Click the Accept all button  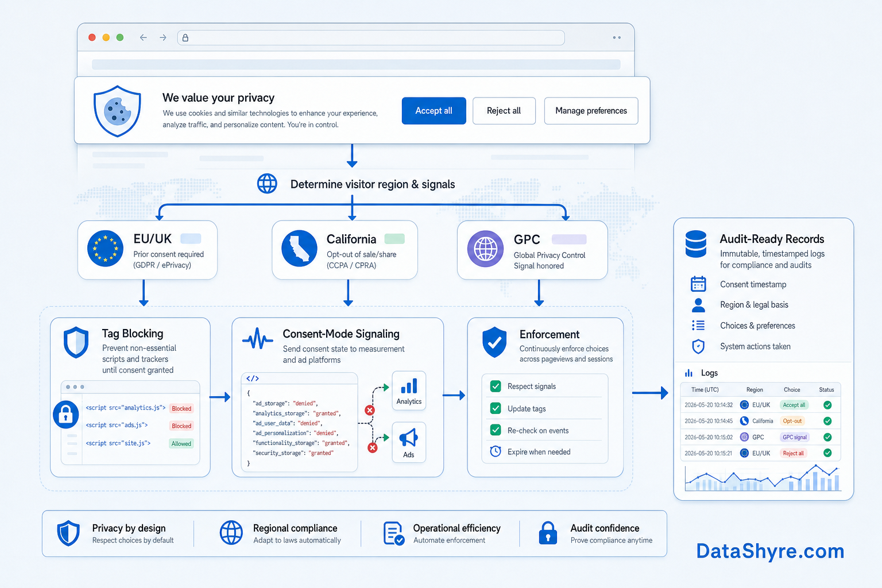pos(434,111)
